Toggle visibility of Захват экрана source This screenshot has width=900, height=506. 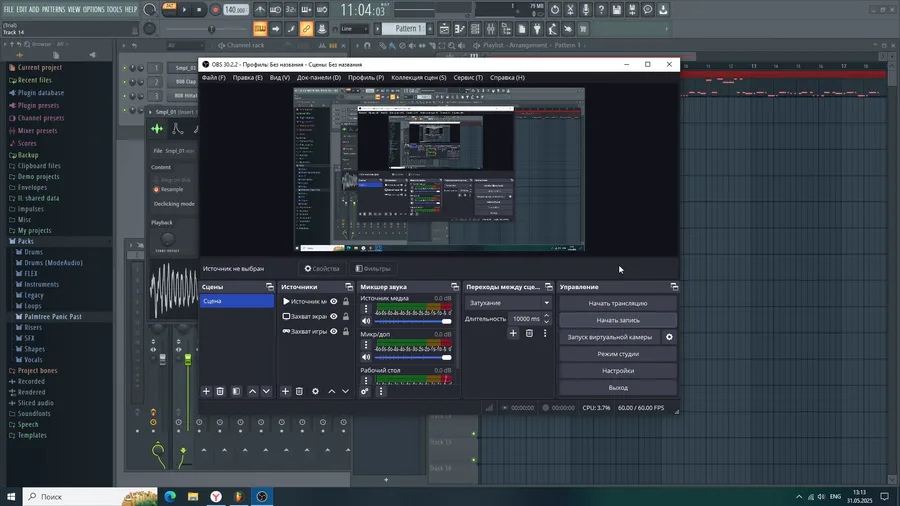[x=333, y=316]
